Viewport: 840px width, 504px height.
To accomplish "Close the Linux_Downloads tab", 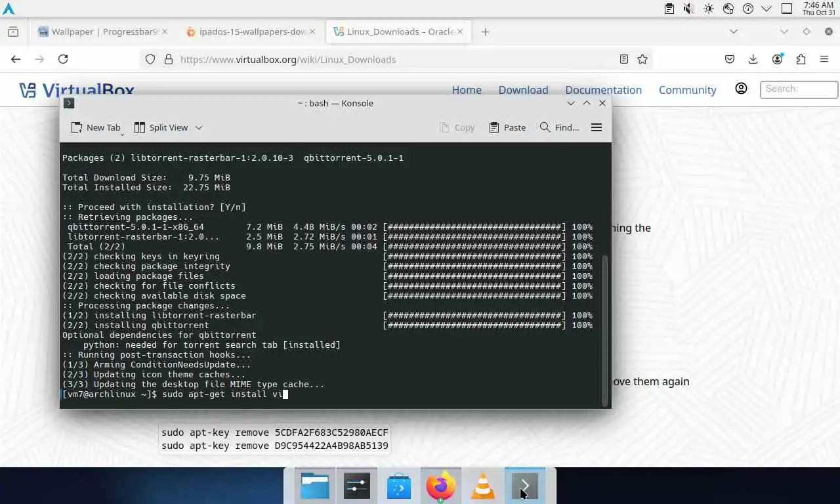I will click(x=459, y=31).
